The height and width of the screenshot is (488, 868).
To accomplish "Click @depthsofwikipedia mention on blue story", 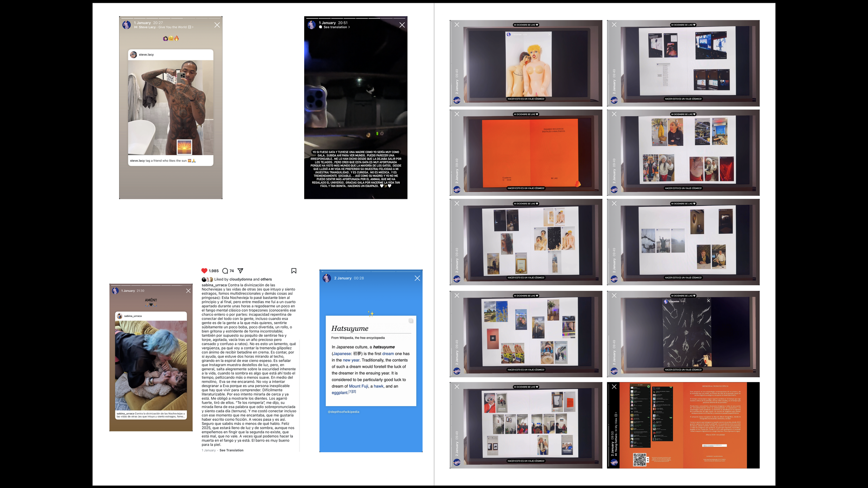I will point(343,412).
